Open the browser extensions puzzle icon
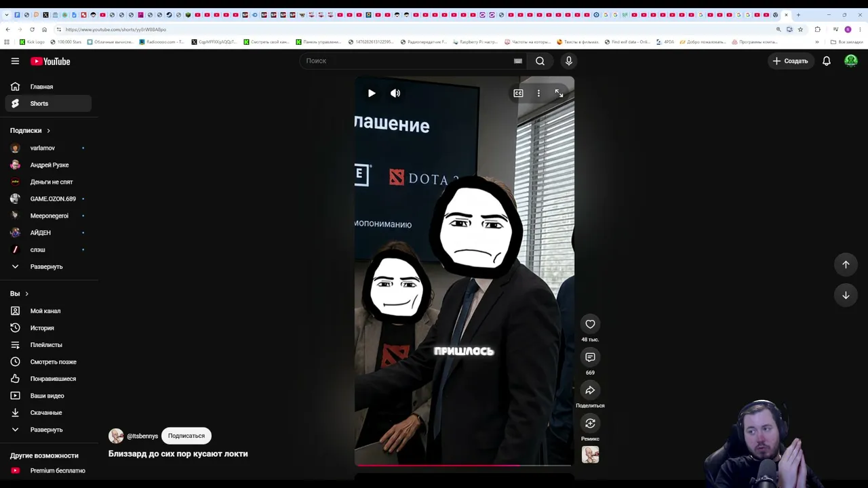This screenshot has width=868, height=488. (817, 29)
